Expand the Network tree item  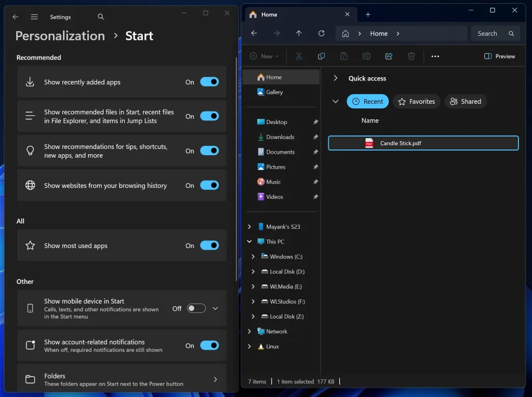click(x=249, y=331)
